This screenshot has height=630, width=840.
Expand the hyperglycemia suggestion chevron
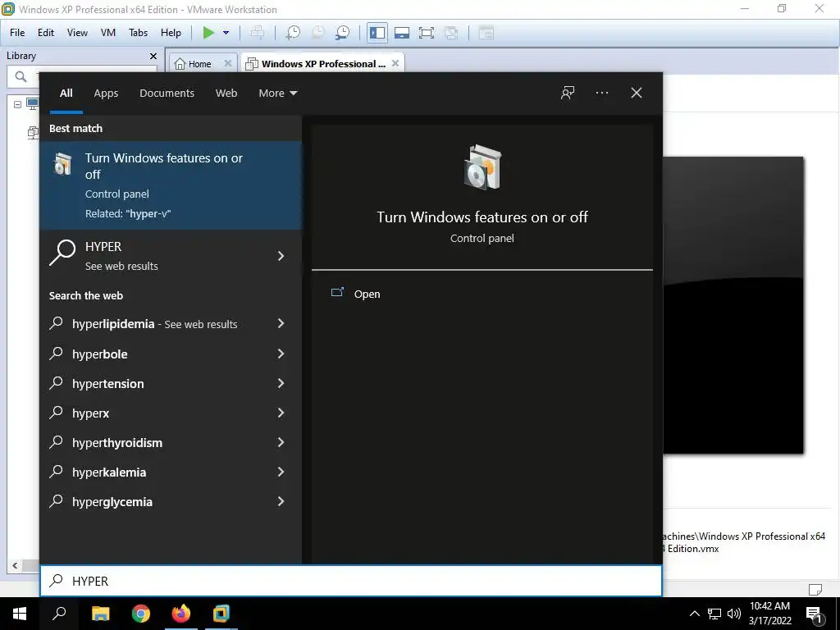click(x=281, y=501)
